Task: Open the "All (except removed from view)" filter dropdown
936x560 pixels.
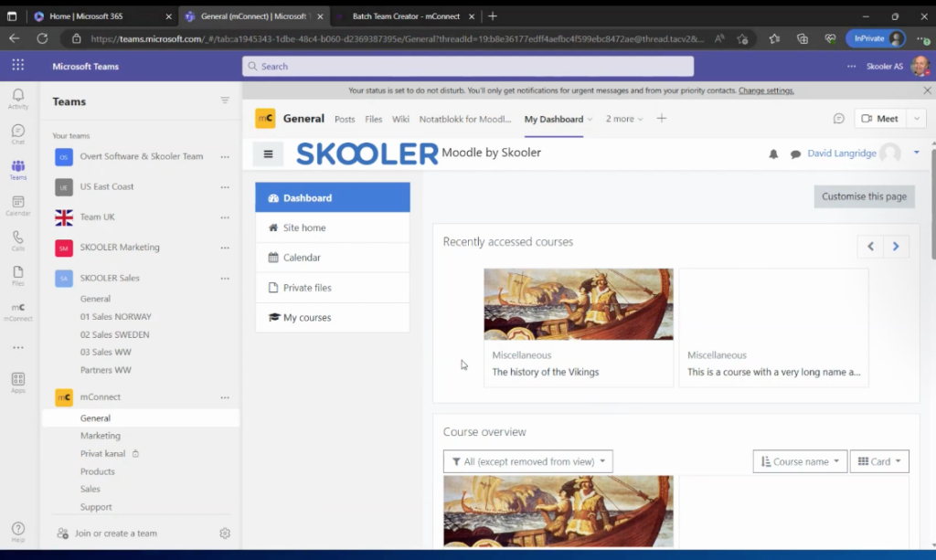Action: click(x=527, y=461)
